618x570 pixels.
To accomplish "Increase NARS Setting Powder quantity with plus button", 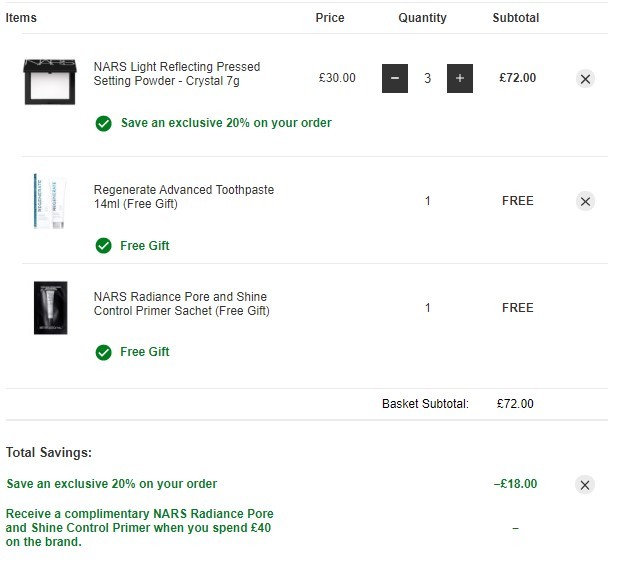I will pyautogui.click(x=460, y=78).
